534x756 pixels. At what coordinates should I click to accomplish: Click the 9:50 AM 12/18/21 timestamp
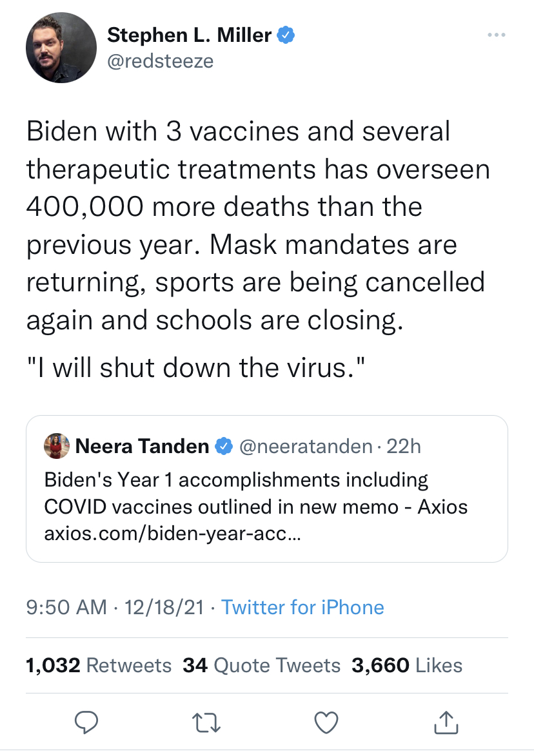(115, 607)
